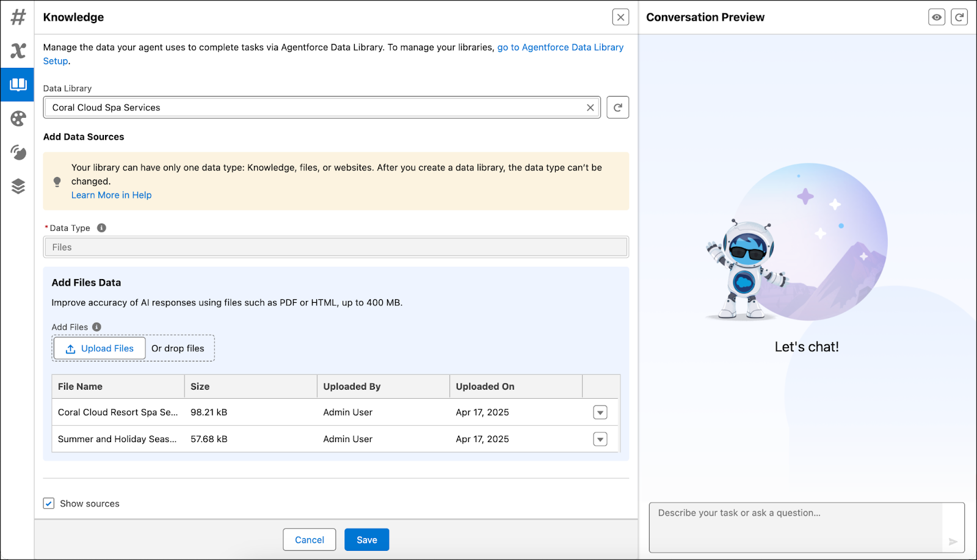977x560 pixels.
Task: Open the Knowledge book icon in sidebar
Action: click(x=17, y=84)
